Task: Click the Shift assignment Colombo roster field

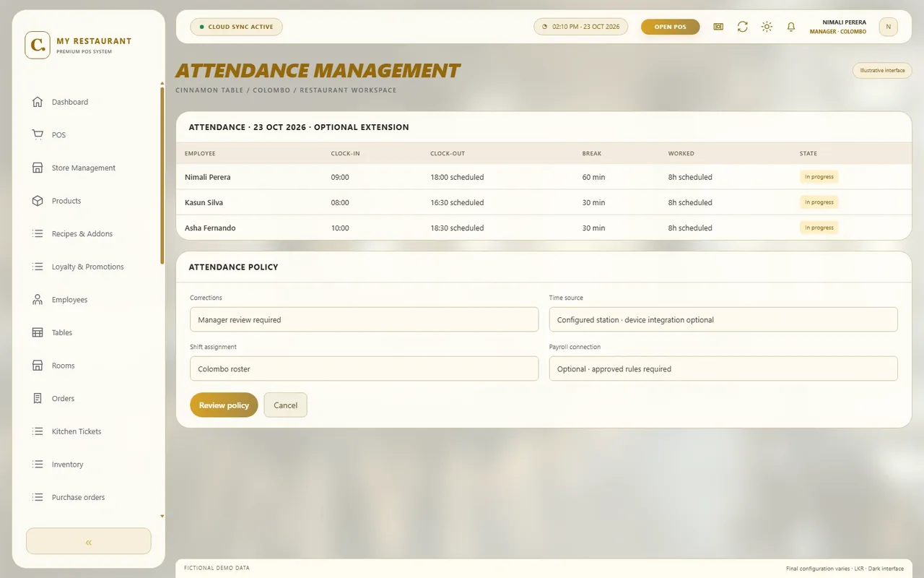Action: (364, 368)
